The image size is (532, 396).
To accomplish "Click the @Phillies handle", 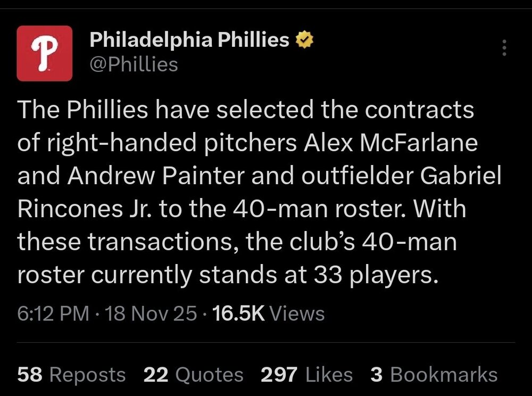I will point(134,64).
